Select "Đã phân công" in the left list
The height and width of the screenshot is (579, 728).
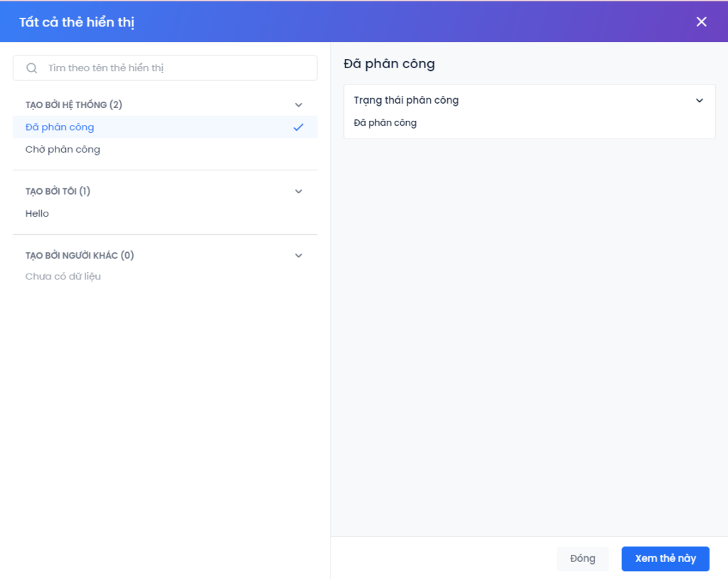165,127
